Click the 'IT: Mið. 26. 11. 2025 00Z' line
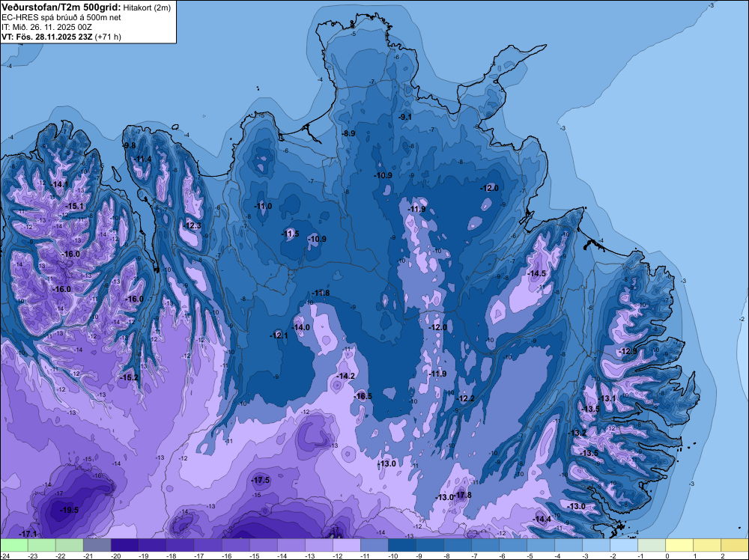The width and height of the screenshot is (749, 560). (x=46, y=27)
